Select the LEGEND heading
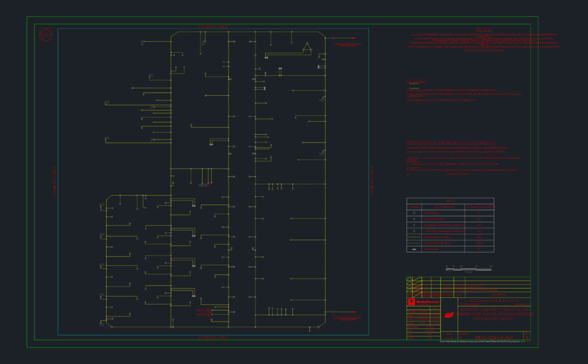588x364 pixels. [x=416, y=81]
